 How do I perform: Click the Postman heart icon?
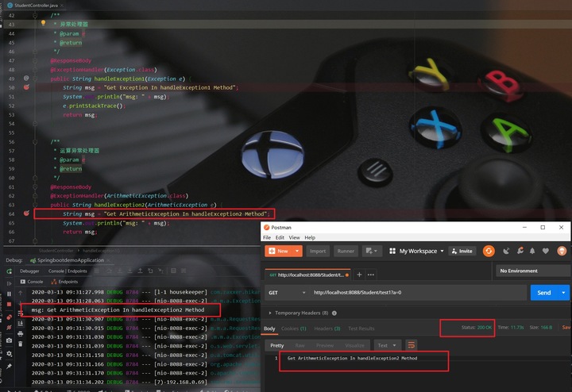[x=545, y=251]
